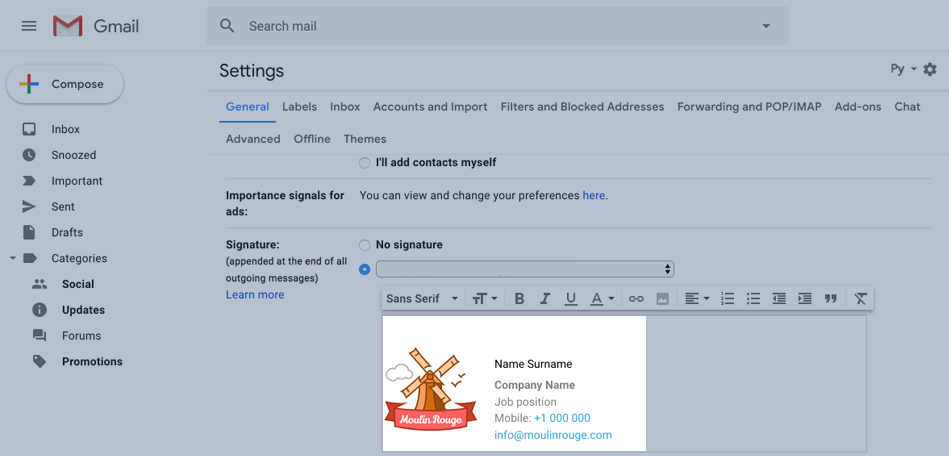Open the Drafts folder label
The height and width of the screenshot is (456, 949).
coord(67,233)
